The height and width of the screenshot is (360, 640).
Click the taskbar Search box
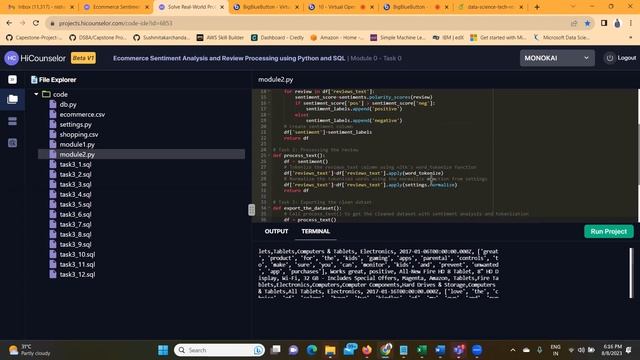pyautogui.click(x=220, y=350)
